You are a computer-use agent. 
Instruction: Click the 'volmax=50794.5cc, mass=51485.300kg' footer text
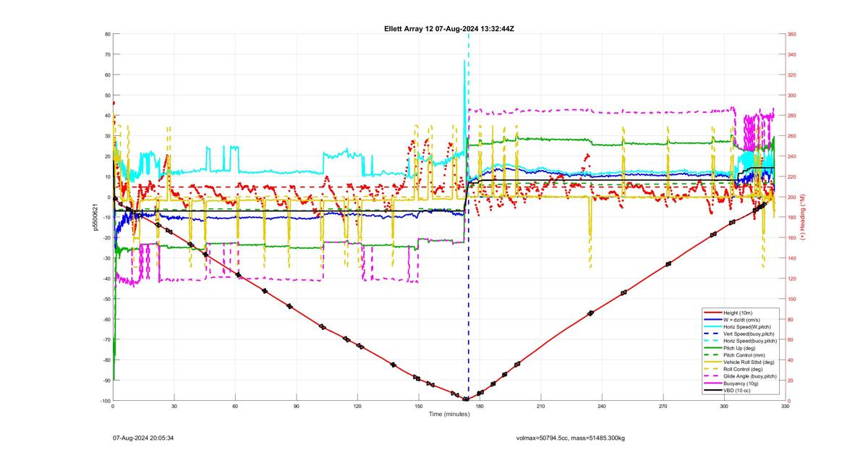[571, 438]
